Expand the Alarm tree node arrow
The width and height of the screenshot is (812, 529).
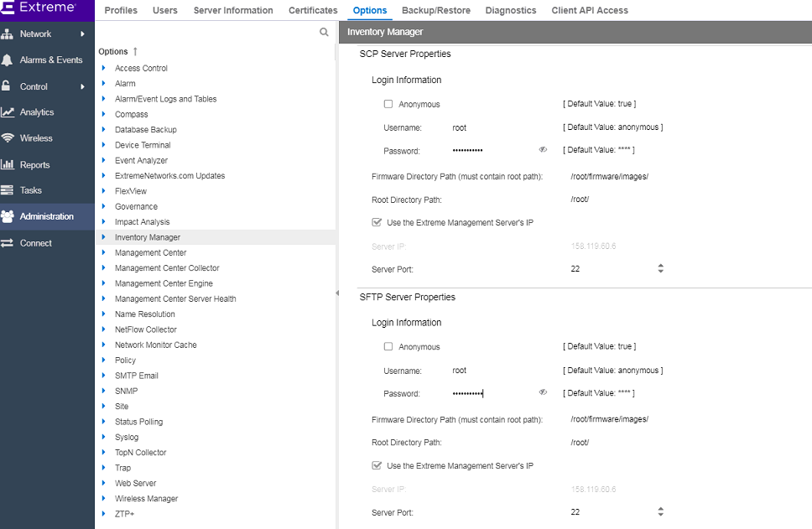click(x=103, y=83)
